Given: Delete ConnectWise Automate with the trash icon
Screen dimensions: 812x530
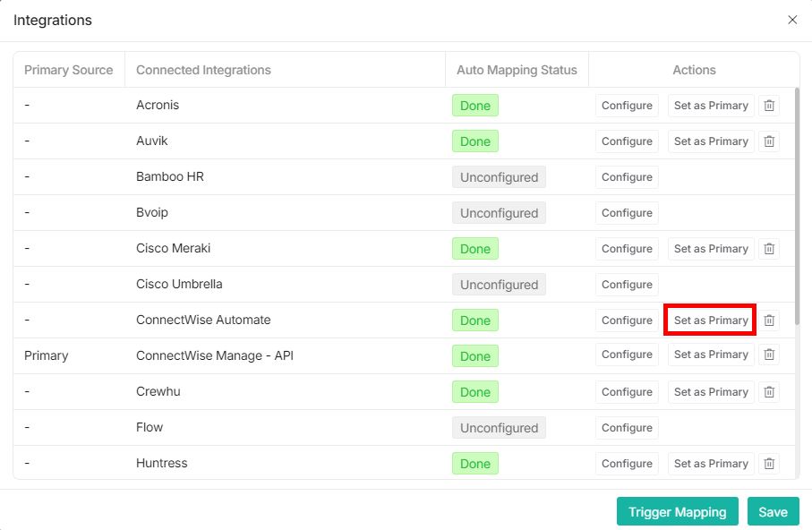Looking at the screenshot, I should point(768,321).
